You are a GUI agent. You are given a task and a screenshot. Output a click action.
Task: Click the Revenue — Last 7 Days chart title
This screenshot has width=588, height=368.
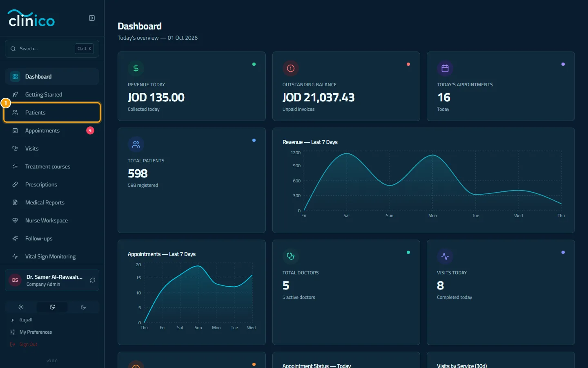(x=310, y=142)
